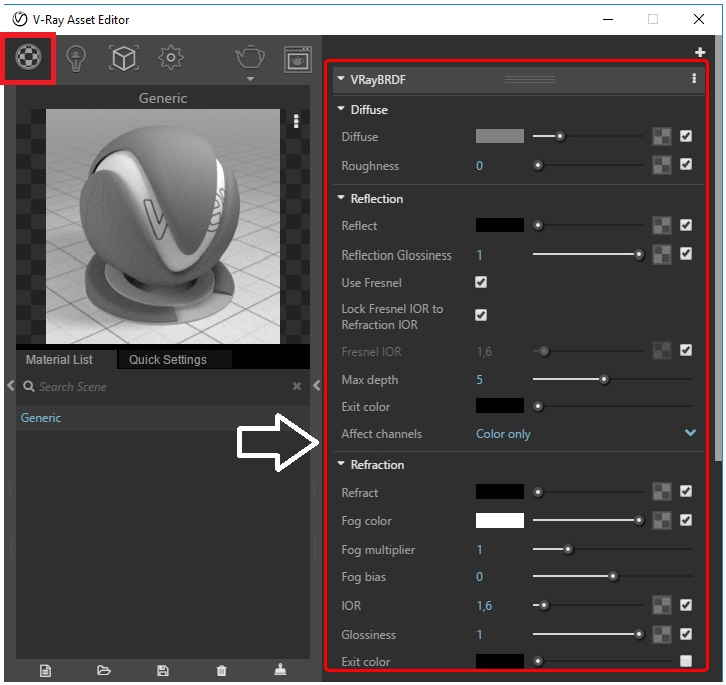The width and height of the screenshot is (726, 685).
Task: Click the refraction IOR value 1,6
Action: coord(484,606)
